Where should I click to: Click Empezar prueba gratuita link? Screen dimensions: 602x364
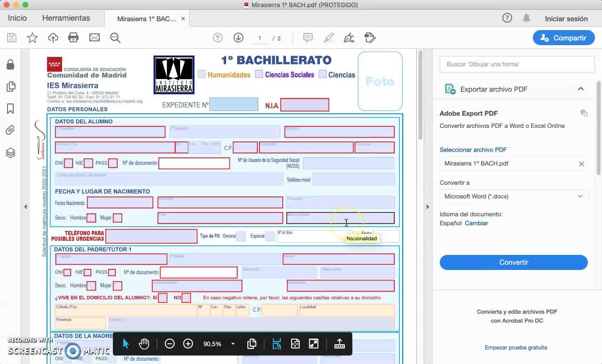point(516,348)
